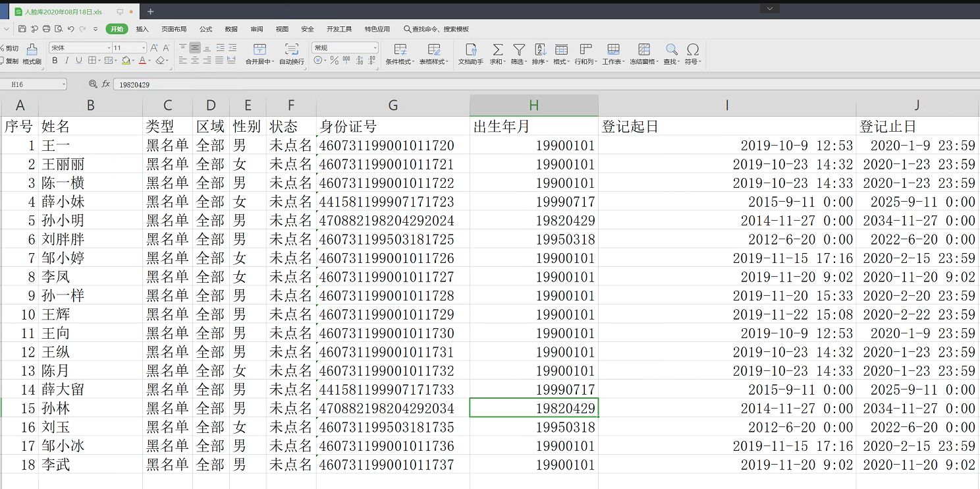Click the Merge and Center (合并居中) icon
980x489 pixels.
point(259,50)
